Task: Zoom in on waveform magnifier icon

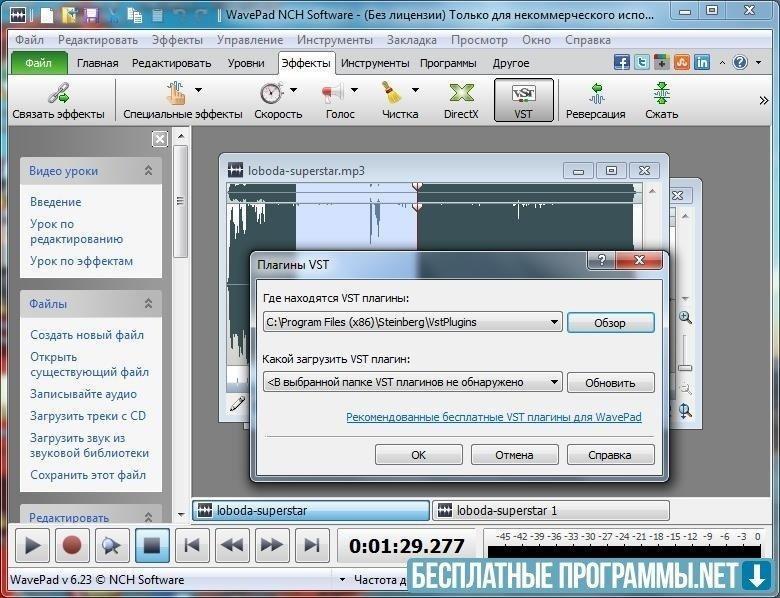Action: click(x=685, y=317)
